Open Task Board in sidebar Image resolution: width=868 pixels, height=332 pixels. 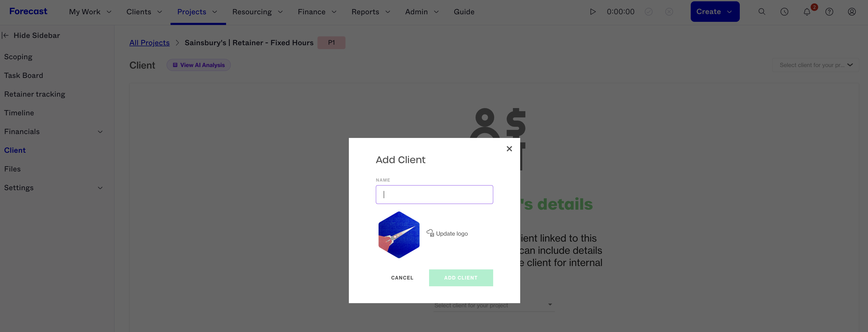point(24,75)
